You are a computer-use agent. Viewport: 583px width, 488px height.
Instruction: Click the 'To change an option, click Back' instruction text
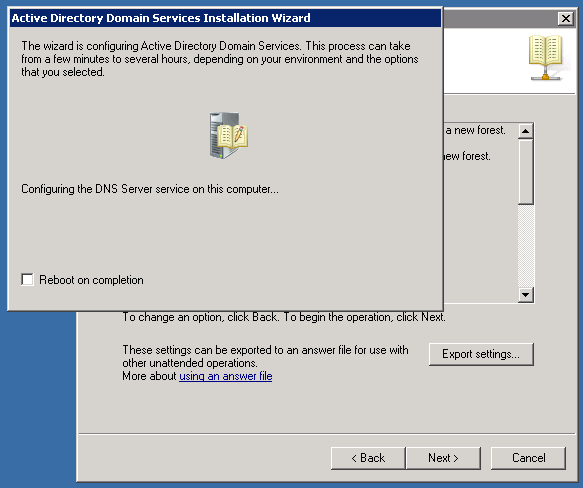coord(284,317)
